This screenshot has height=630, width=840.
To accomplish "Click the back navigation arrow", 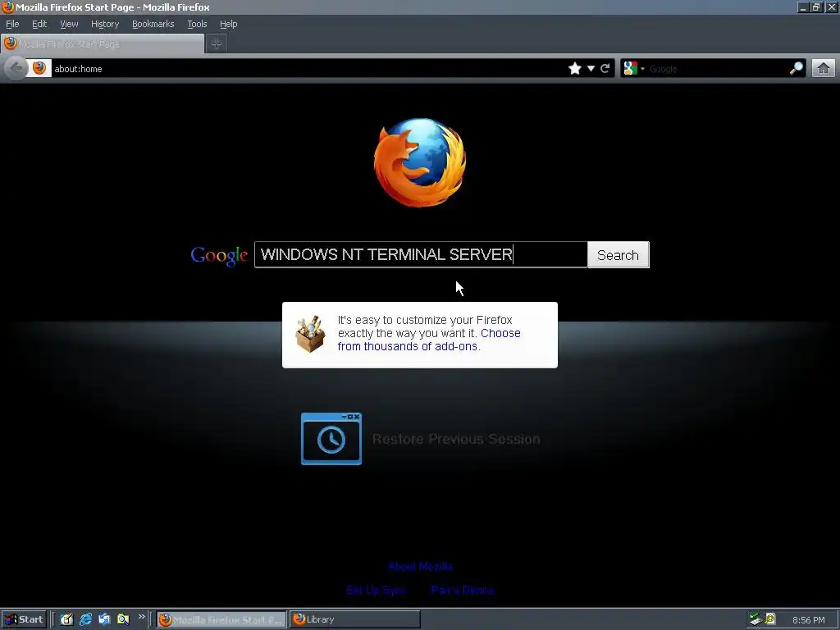I will tap(16, 68).
